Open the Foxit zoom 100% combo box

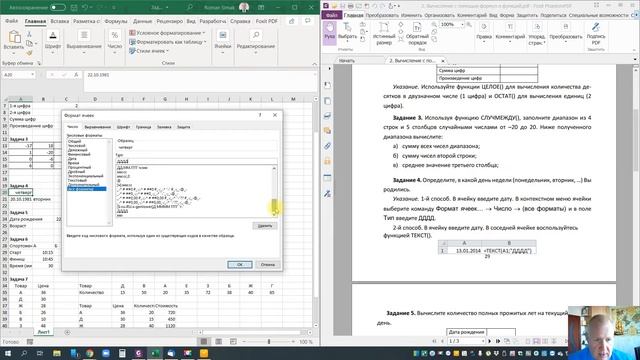pyautogui.click(x=452, y=24)
